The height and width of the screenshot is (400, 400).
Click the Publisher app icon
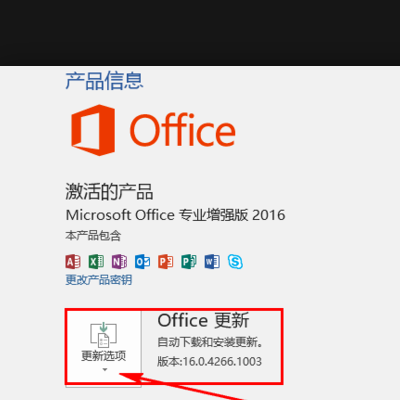click(x=189, y=262)
